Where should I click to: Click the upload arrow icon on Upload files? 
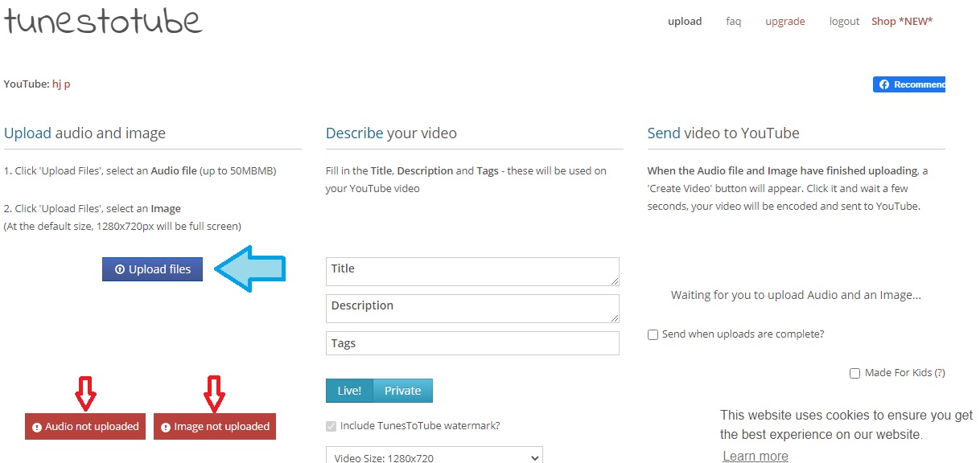(x=120, y=270)
